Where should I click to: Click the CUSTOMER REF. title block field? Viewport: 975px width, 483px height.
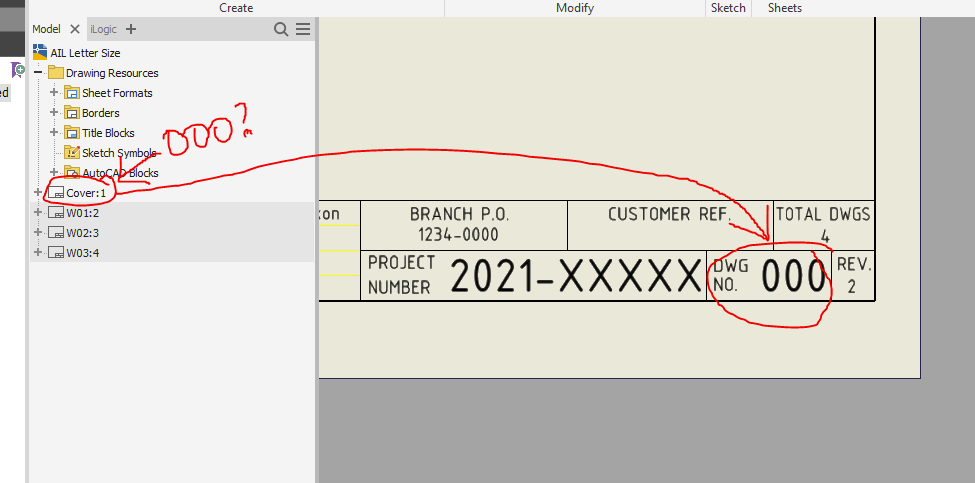click(x=669, y=214)
